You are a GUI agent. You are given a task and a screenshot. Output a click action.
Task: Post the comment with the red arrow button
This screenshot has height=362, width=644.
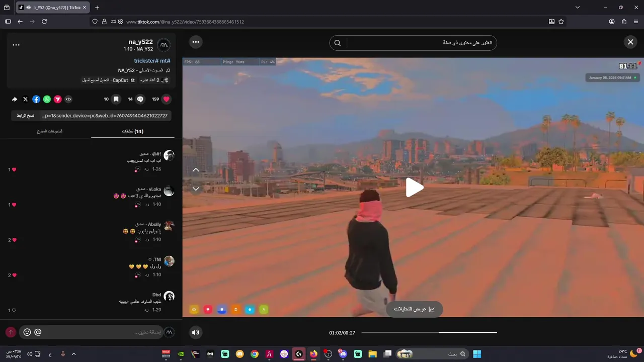click(11, 332)
